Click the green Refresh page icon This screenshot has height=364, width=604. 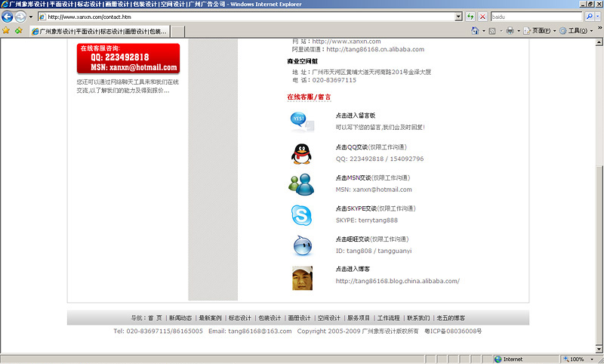[470, 17]
